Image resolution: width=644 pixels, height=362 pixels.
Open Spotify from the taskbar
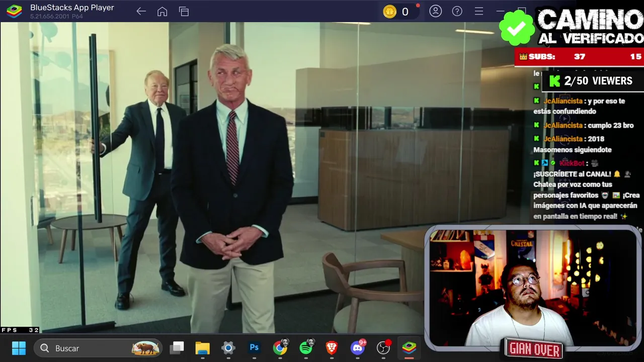click(x=306, y=348)
